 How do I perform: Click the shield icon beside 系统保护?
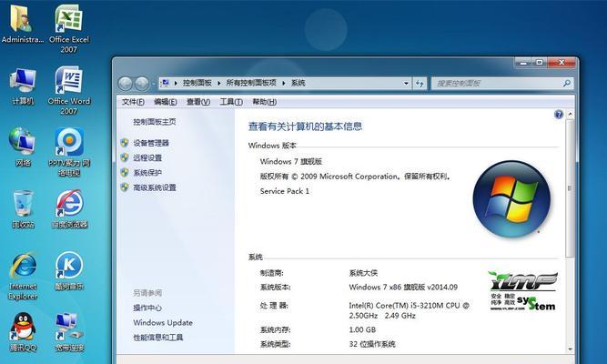125,173
